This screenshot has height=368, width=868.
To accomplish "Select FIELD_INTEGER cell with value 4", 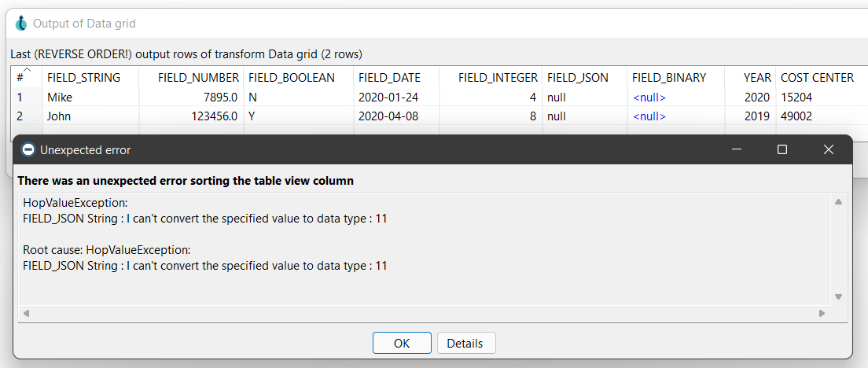I will click(491, 98).
